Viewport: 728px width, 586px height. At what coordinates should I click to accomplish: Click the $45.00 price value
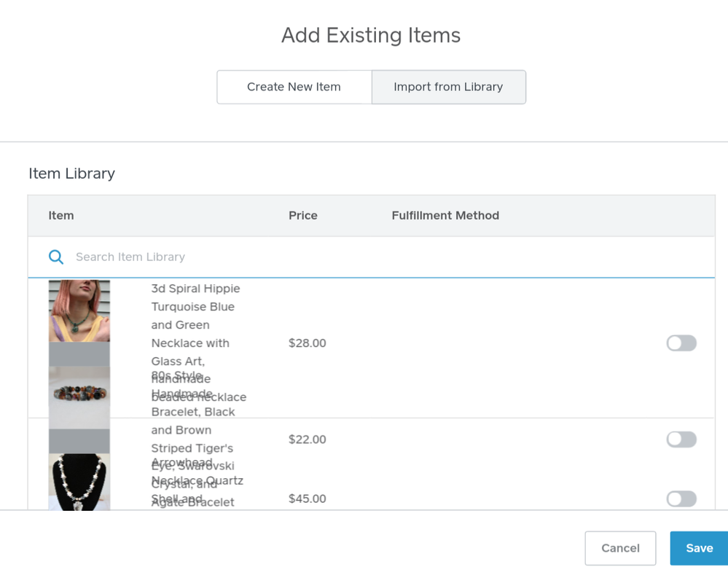pos(307,499)
